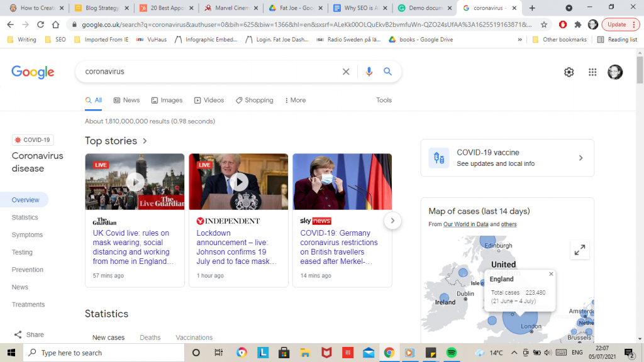This screenshot has height=362, width=644.
Task: Open Google search settings gear
Action: (569, 72)
